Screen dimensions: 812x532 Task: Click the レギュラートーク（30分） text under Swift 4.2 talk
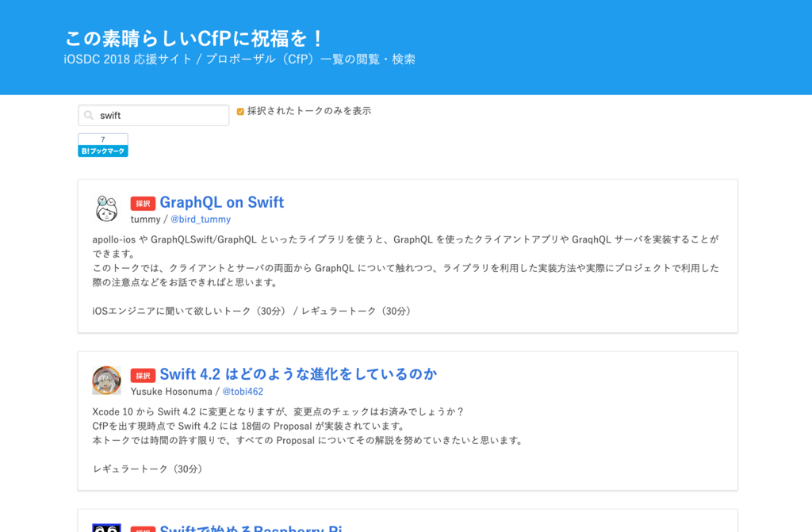pos(149,469)
